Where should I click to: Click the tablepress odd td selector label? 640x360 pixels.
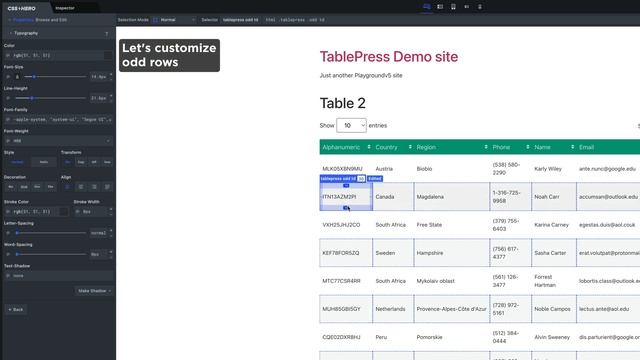240,20
